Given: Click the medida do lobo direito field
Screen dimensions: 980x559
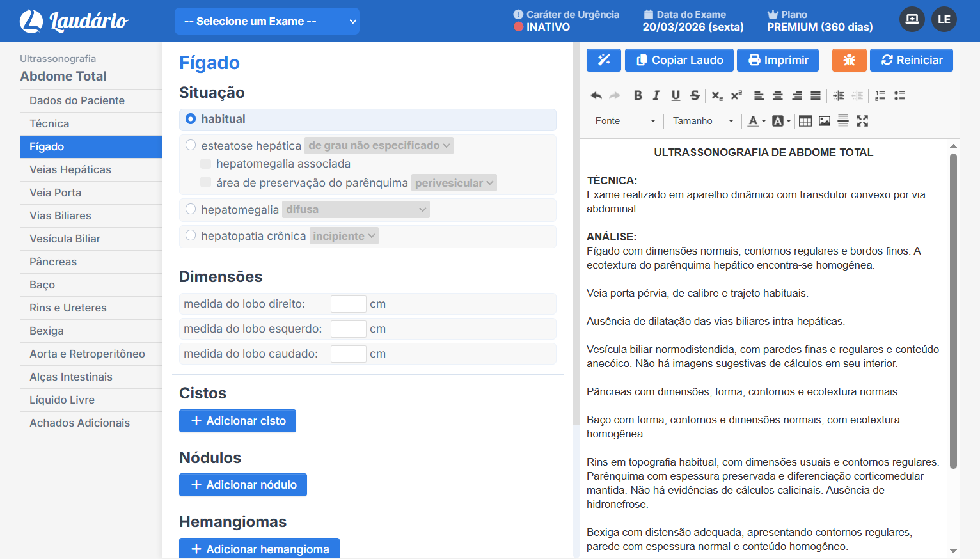Looking at the screenshot, I should tap(348, 304).
